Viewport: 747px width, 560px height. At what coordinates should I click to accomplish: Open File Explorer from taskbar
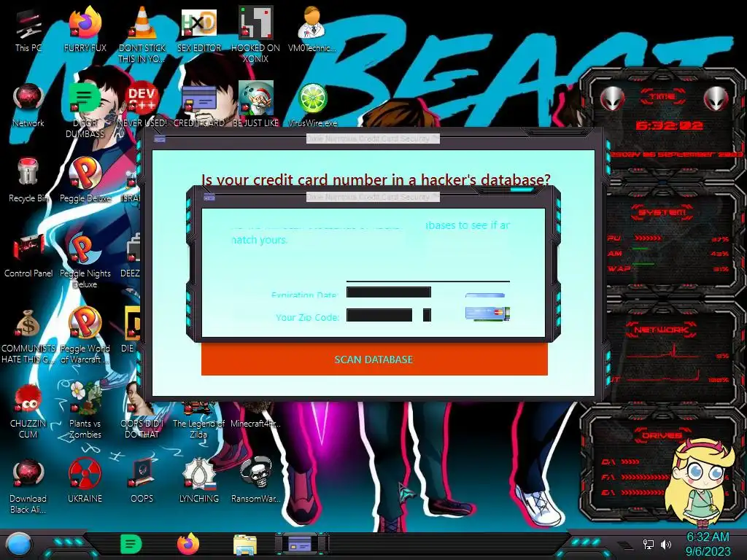click(245, 545)
